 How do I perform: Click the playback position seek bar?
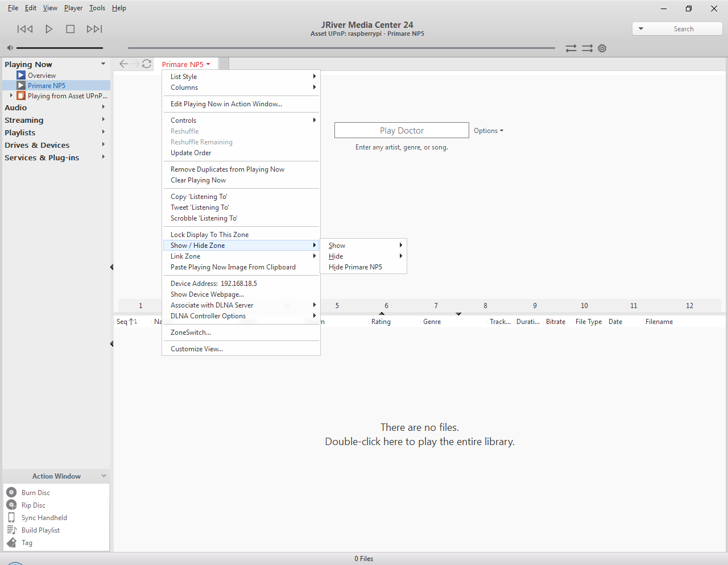(x=341, y=48)
